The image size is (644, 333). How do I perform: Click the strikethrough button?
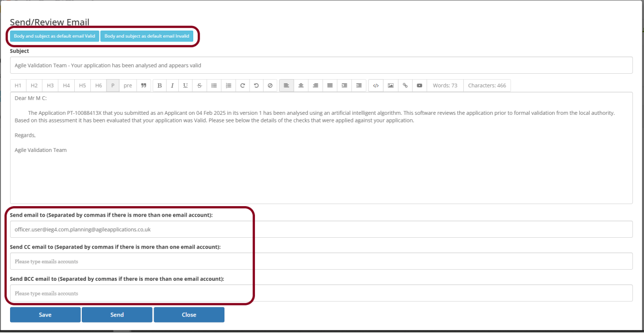coord(199,86)
